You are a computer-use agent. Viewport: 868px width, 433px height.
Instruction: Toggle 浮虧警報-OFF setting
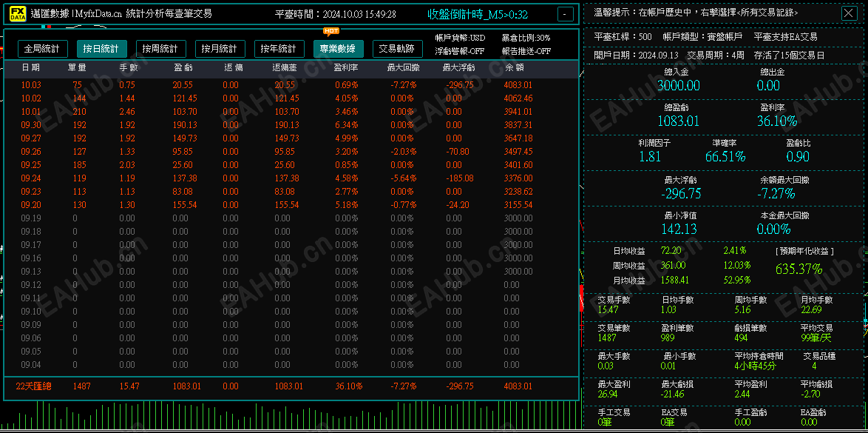pyautogui.click(x=461, y=51)
